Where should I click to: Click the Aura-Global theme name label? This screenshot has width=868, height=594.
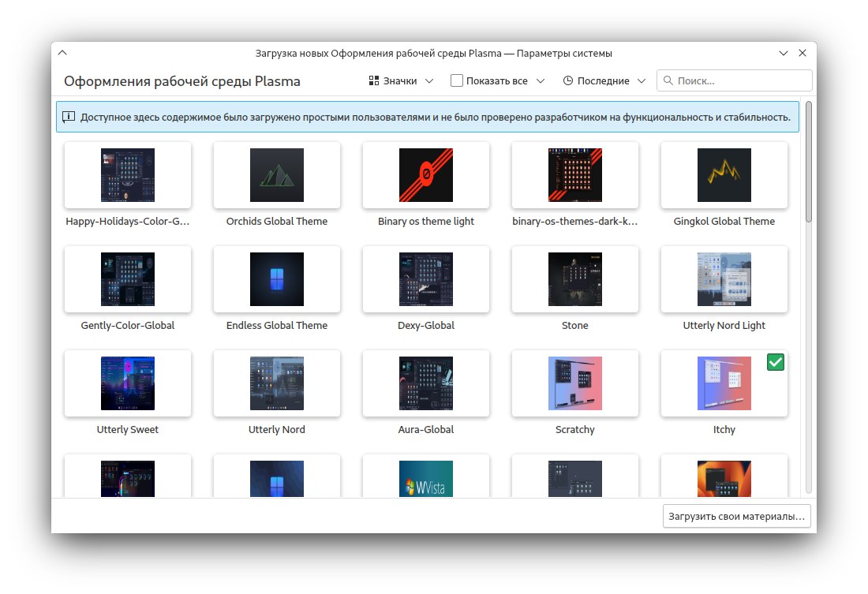pyautogui.click(x=425, y=430)
